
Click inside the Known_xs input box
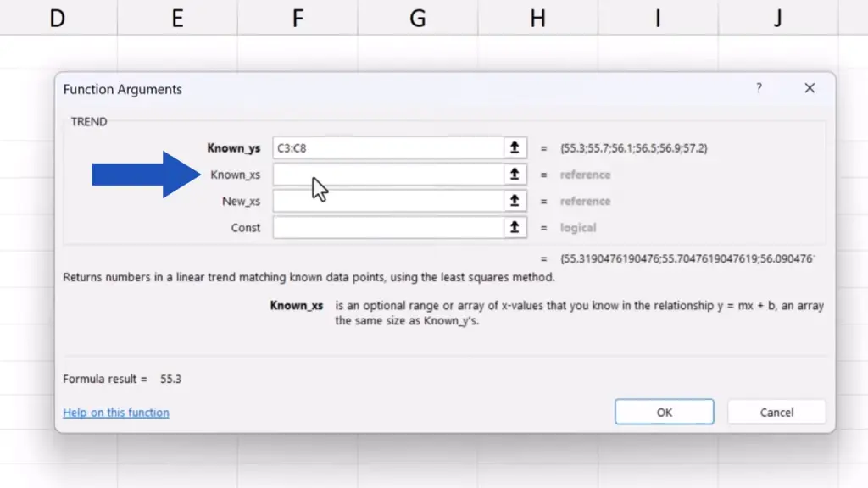click(x=387, y=175)
